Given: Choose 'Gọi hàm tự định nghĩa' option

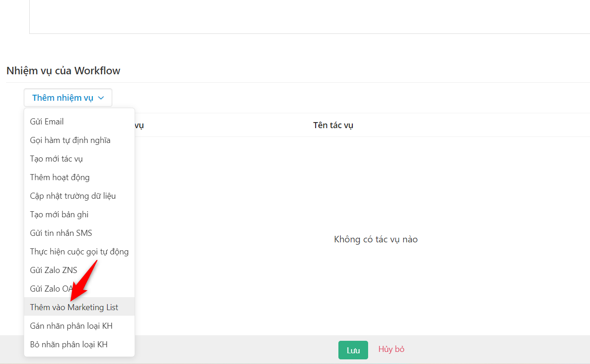Looking at the screenshot, I should [70, 140].
